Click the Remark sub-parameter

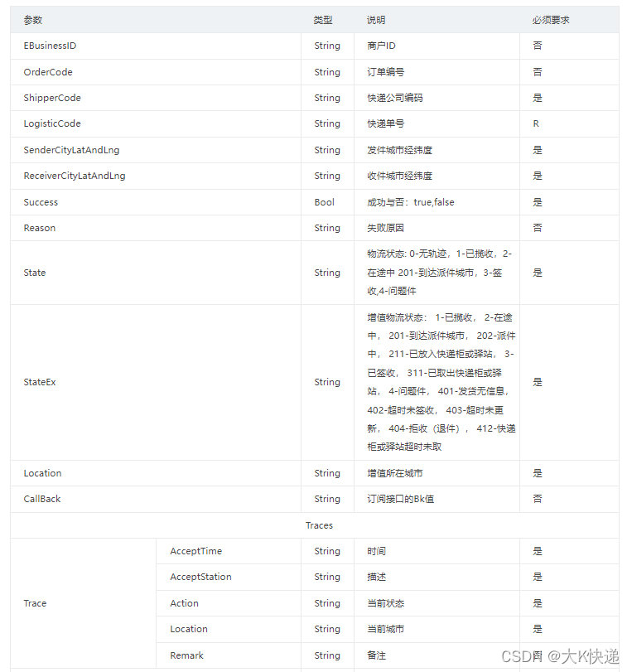[187, 655]
